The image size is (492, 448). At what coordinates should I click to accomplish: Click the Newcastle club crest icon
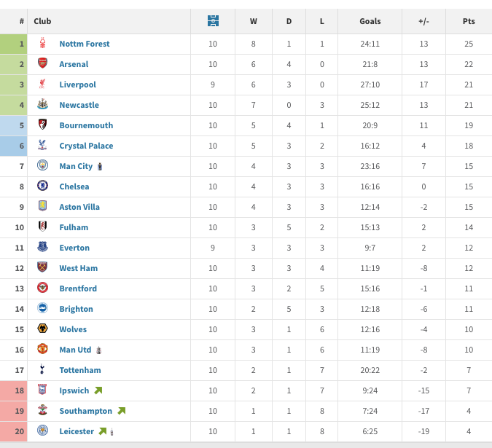pos(42,103)
